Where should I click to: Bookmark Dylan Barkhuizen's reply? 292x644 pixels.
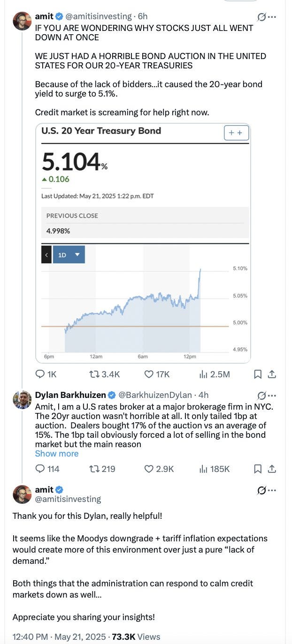(x=258, y=469)
